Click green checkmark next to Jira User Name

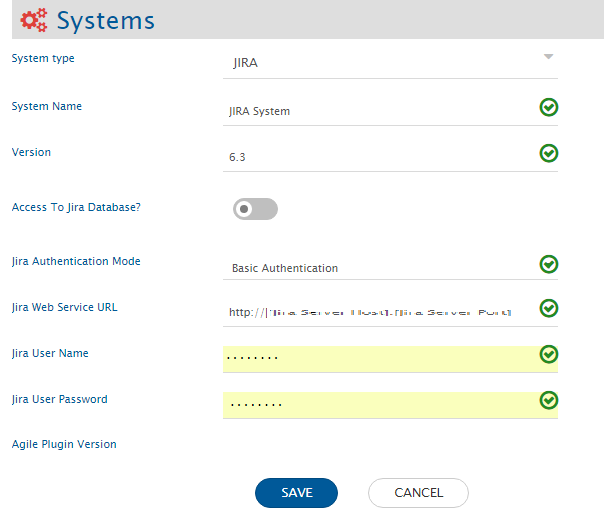(x=548, y=354)
